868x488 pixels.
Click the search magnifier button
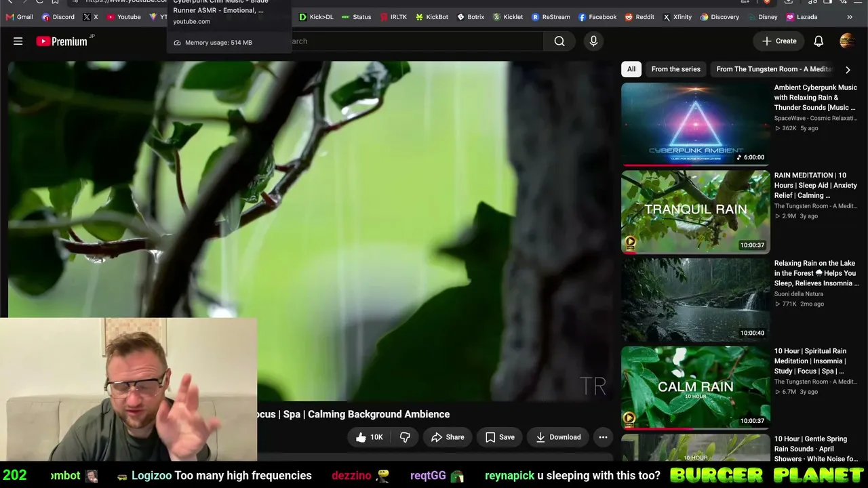coord(559,41)
